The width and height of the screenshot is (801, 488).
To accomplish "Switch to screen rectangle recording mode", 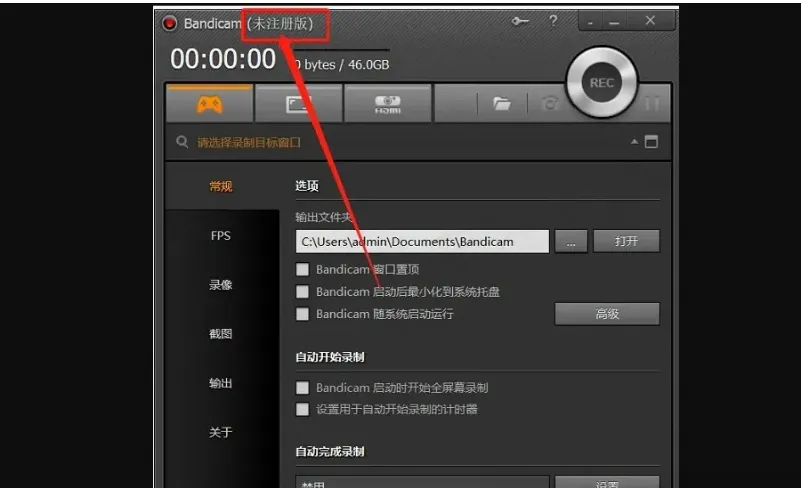I will 299,104.
